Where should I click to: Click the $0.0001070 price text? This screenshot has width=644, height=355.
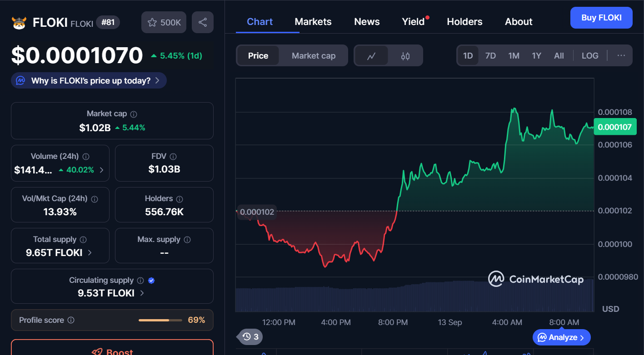pyautogui.click(x=77, y=56)
